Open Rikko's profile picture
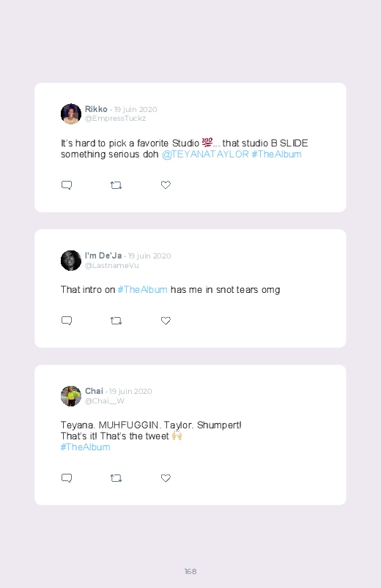Image resolution: width=381 pixels, height=588 pixels. [x=71, y=114]
